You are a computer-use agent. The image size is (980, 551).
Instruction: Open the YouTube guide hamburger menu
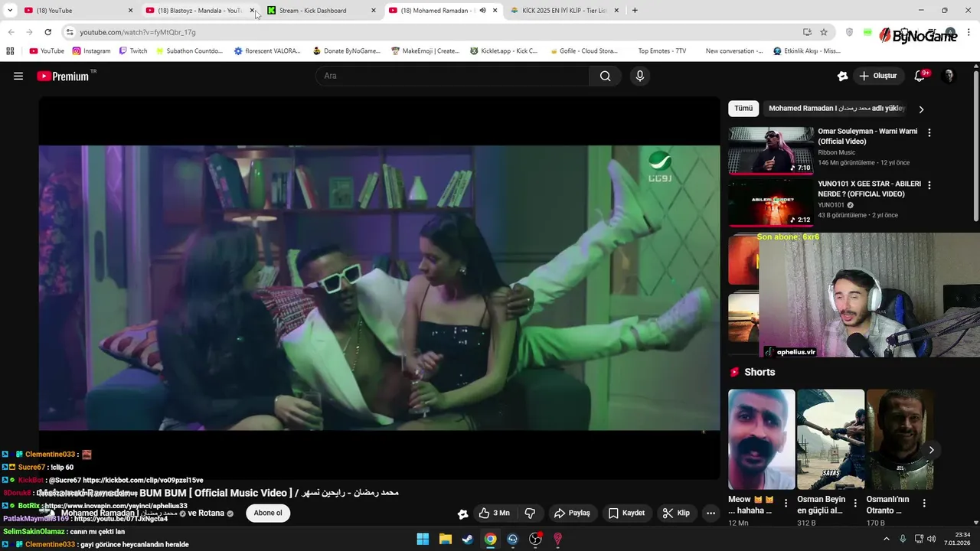tap(18, 76)
